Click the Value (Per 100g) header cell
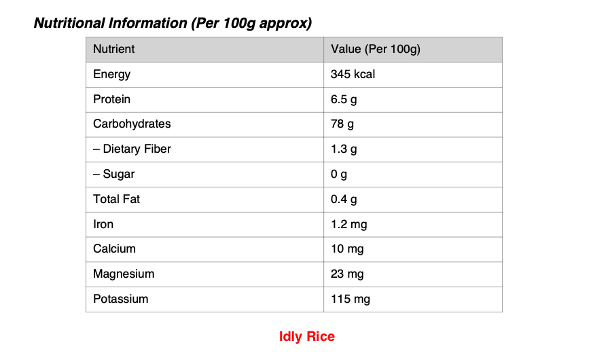Screen dimensions: 610x364 [x=376, y=49]
